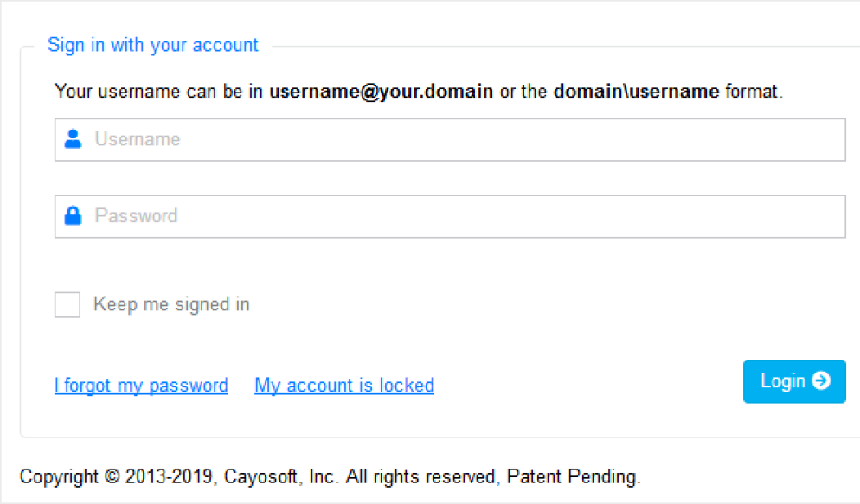Screen dimensions: 860x504
Task: Enable the Keep me signed in checkbox
Action: (x=67, y=304)
